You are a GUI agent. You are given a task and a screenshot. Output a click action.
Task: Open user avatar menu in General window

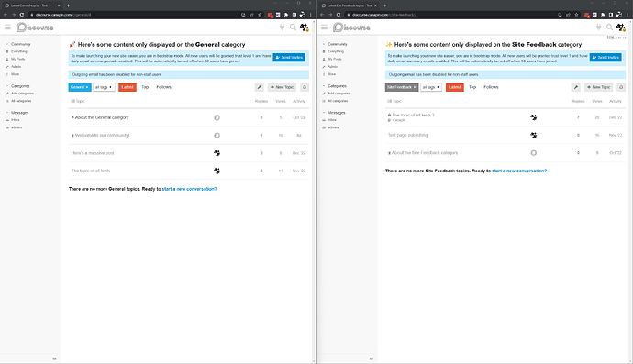pos(304,27)
